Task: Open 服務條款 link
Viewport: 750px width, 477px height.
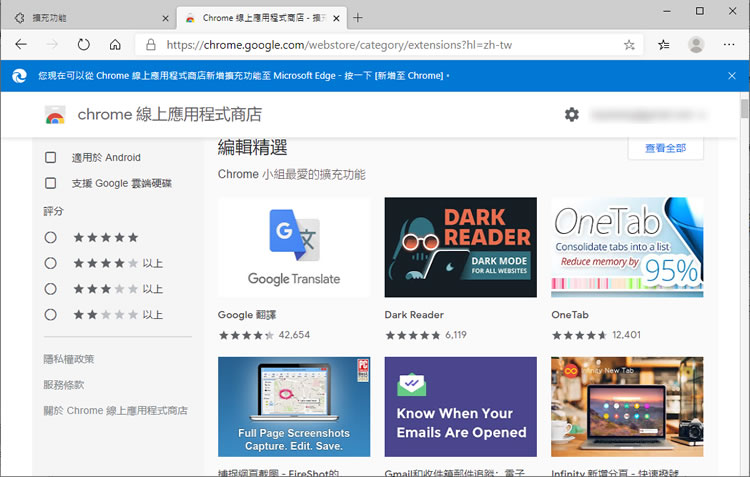Action: [x=64, y=385]
